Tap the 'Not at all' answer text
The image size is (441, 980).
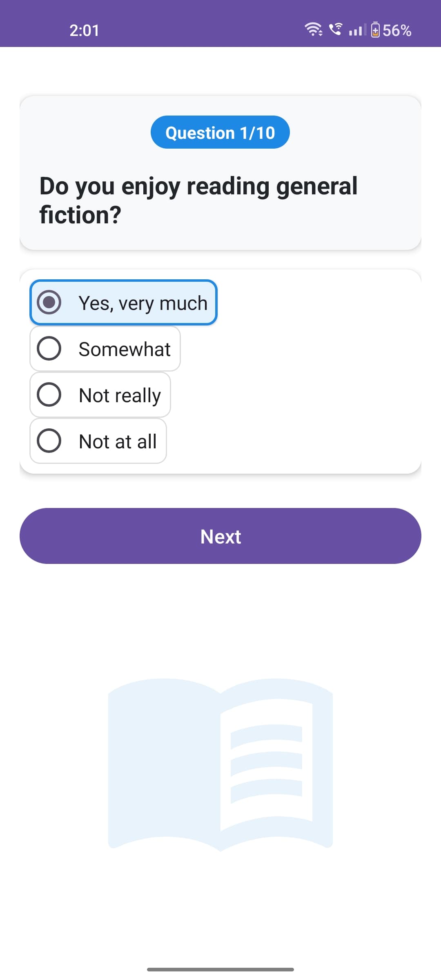118,441
